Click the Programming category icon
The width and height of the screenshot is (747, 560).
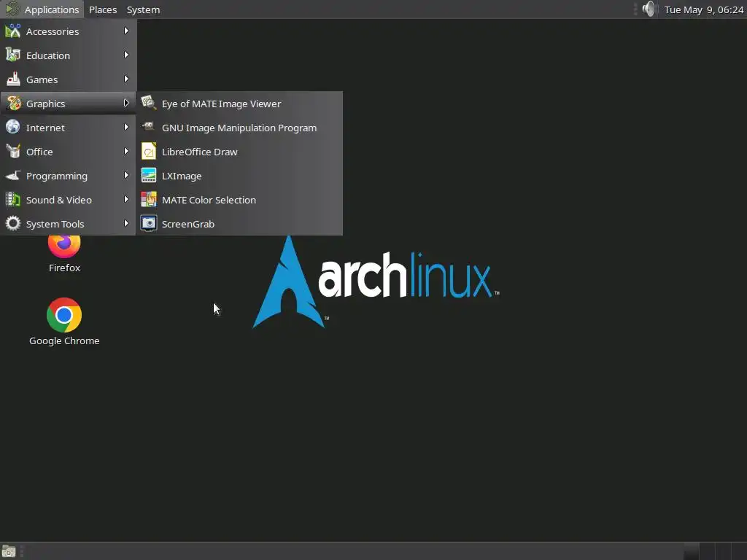[x=13, y=176]
